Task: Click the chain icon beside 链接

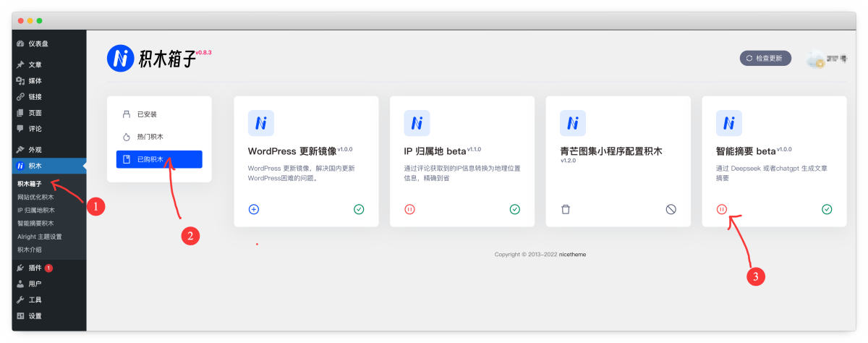Action: pyautogui.click(x=20, y=97)
